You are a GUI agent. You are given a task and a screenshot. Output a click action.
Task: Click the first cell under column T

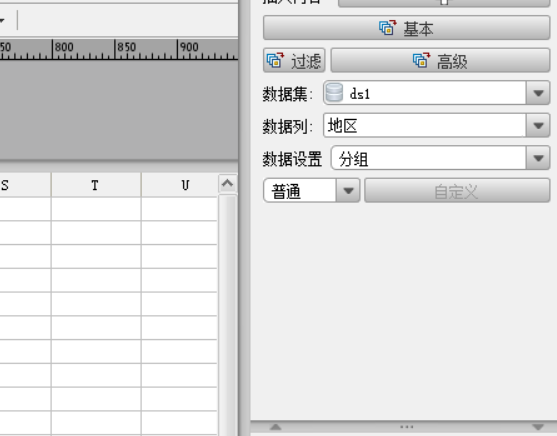click(96, 209)
